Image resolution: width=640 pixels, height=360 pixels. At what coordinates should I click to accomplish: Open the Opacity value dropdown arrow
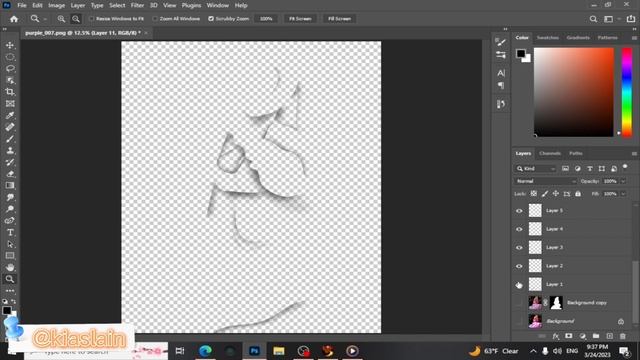(x=623, y=181)
